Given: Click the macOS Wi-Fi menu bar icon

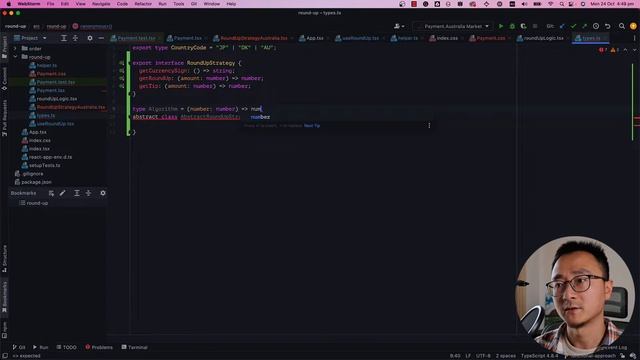Looking at the screenshot, I should pyautogui.click(x=550, y=4).
